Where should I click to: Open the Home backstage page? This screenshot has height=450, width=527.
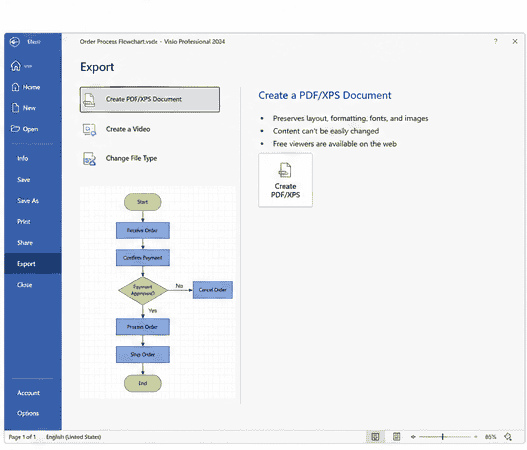[x=33, y=87]
